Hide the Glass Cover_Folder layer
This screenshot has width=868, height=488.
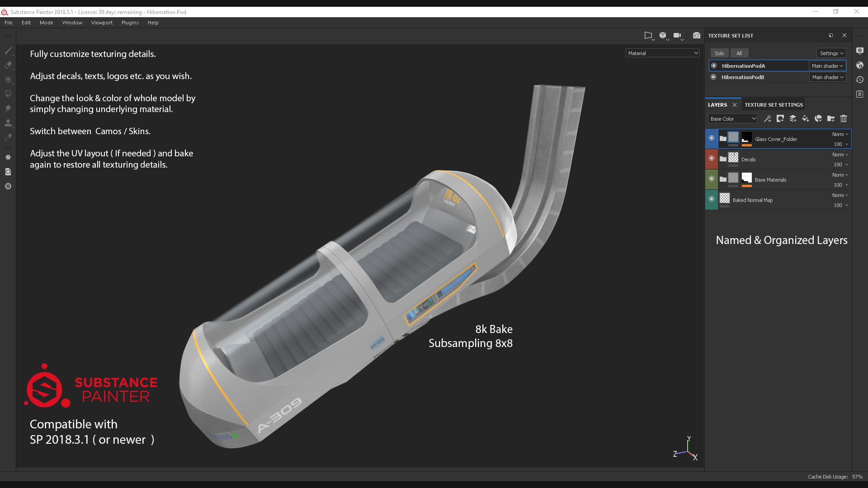712,138
